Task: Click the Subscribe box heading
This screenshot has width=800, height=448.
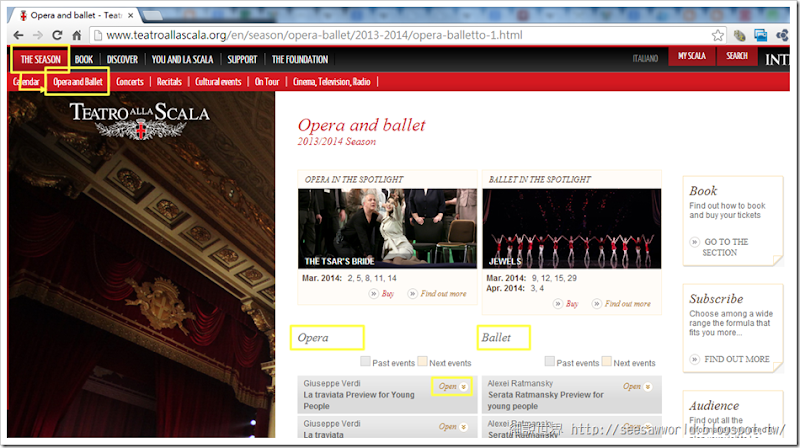Action: (716, 298)
